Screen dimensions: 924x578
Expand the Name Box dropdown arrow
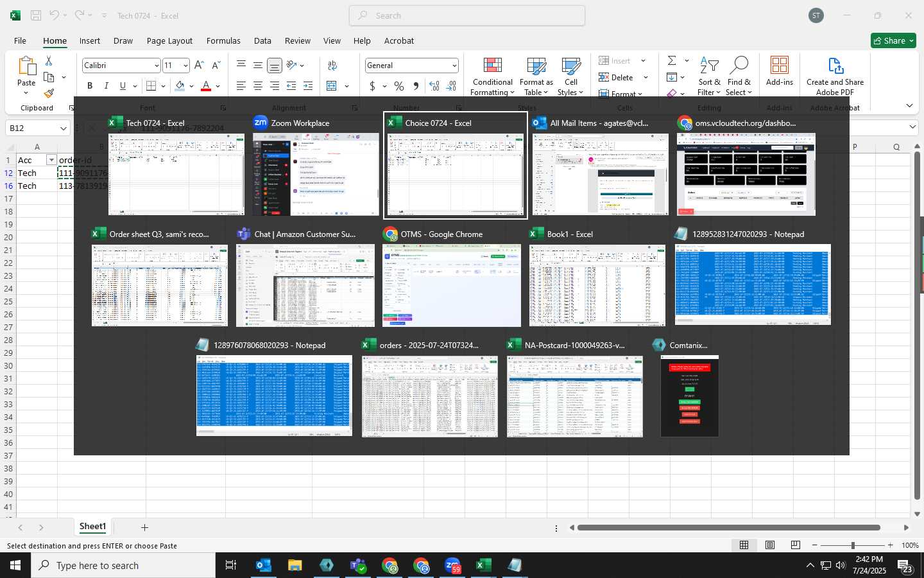point(63,128)
